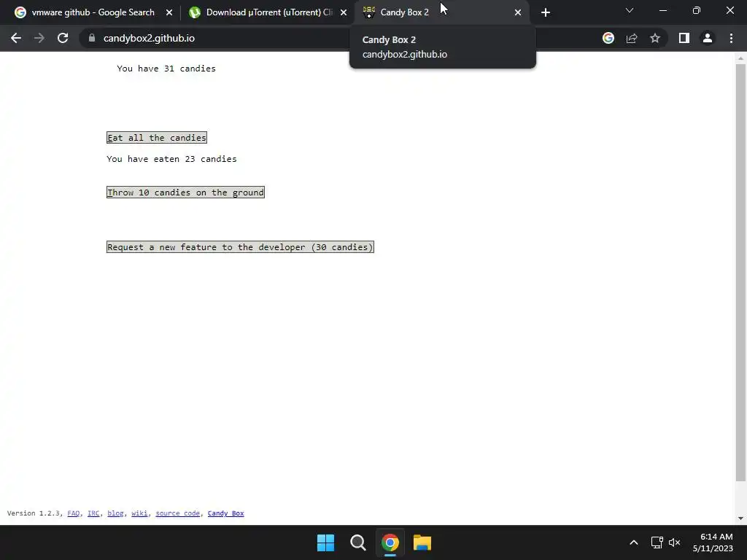
Task: Click the 'Version 1.2.3' text
Action: point(34,513)
